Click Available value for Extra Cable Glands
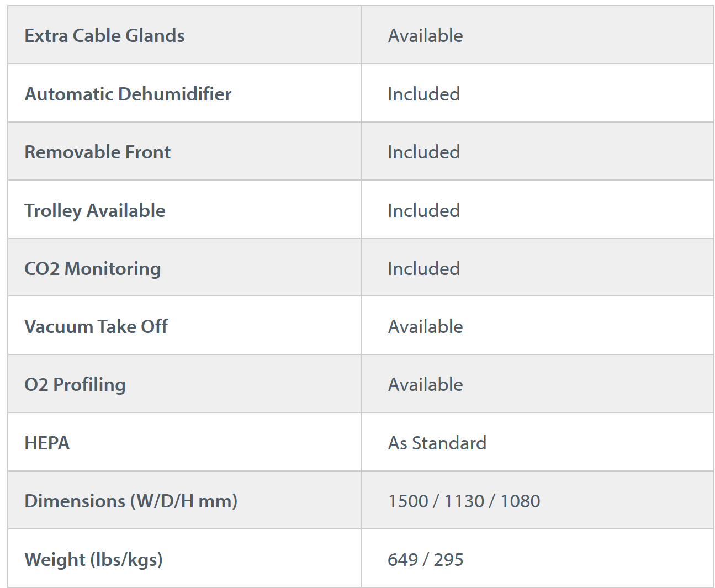The width and height of the screenshot is (715, 588). [425, 36]
